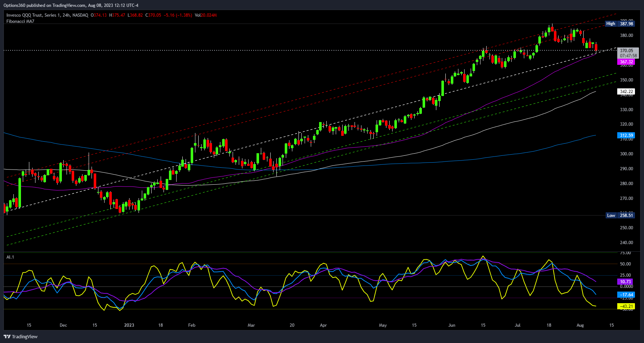Select the AI.1 oscillator pane label
Screen dimensions: 644x343
10,257
